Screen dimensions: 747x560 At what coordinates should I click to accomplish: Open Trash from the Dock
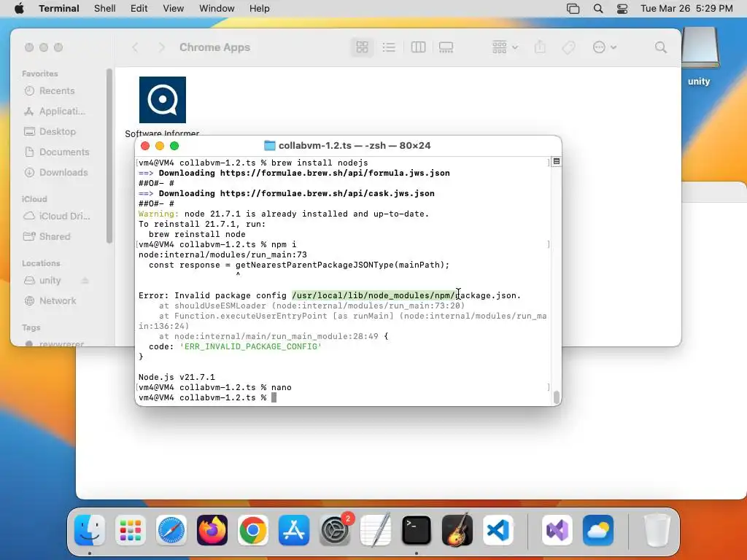(657, 530)
